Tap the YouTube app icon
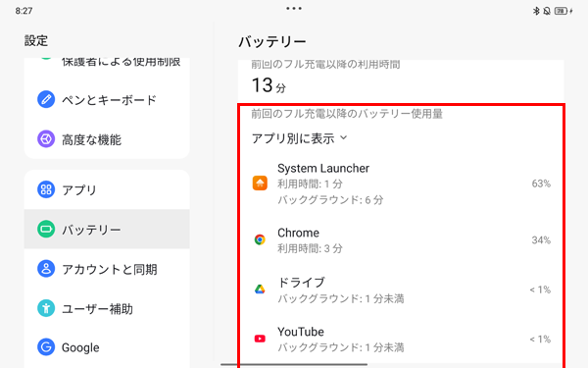588x368 pixels. click(x=260, y=339)
